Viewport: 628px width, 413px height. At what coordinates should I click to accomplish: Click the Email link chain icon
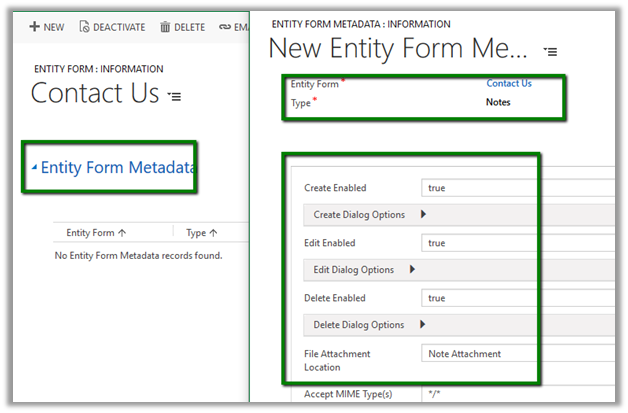click(226, 27)
